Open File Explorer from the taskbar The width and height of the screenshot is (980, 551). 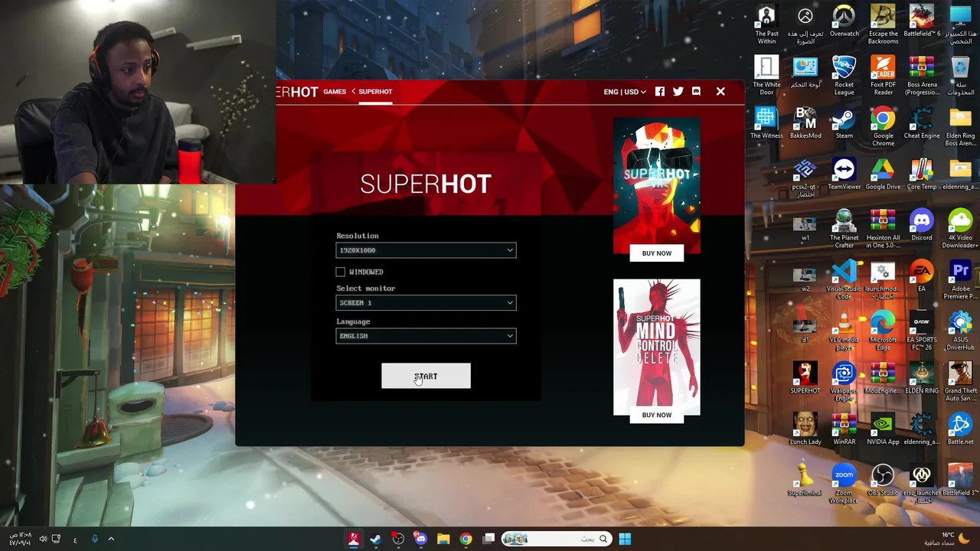pyautogui.click(x=443, y=540)
